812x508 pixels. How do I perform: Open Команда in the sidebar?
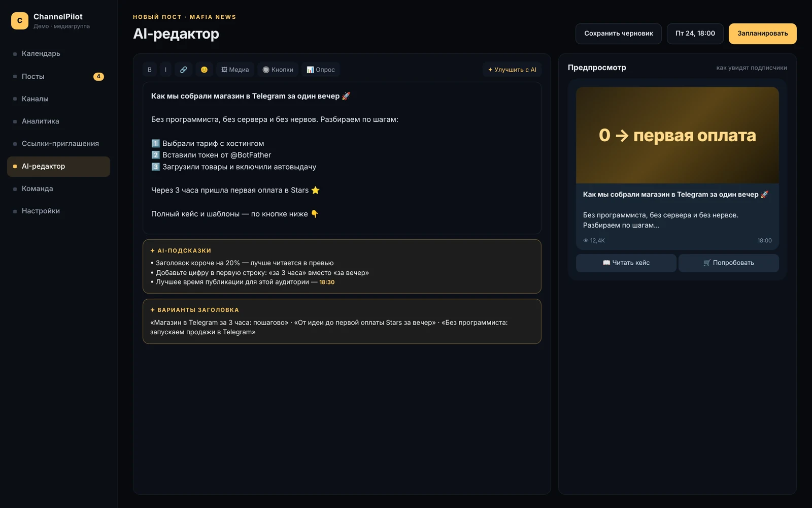point(58,188)
